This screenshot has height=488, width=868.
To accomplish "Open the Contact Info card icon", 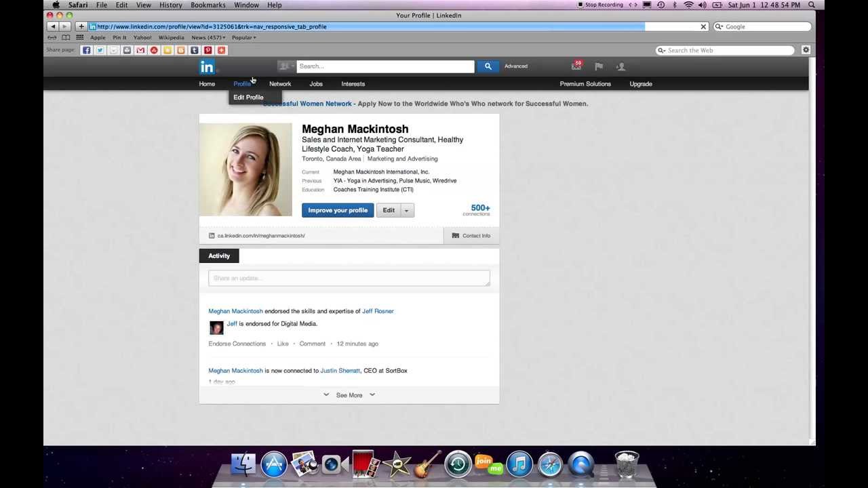I will pyautogui.click(x=455, y=236).
